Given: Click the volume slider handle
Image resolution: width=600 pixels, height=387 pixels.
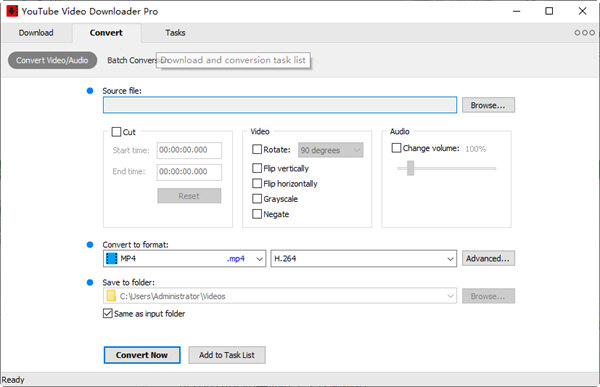Looking at the screenshot, I should click(x=411, y=168).
